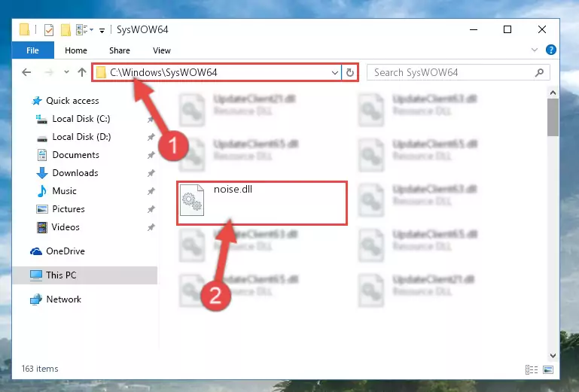Click the Search SysWOW64 field
The image size is (579, 392).
point(458,72)
